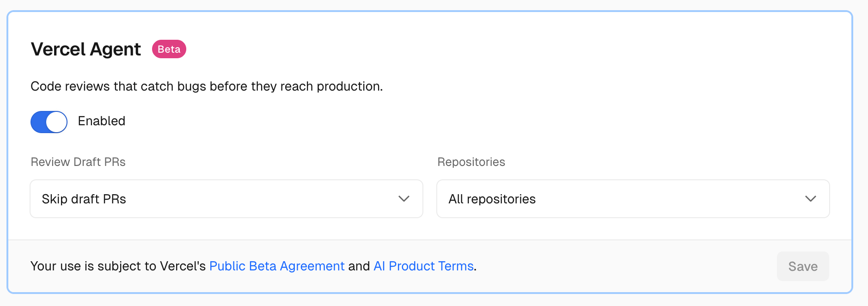Click the chevron arrow in All repositories field
Screen dimensions: 868x306
click(810, 199)
